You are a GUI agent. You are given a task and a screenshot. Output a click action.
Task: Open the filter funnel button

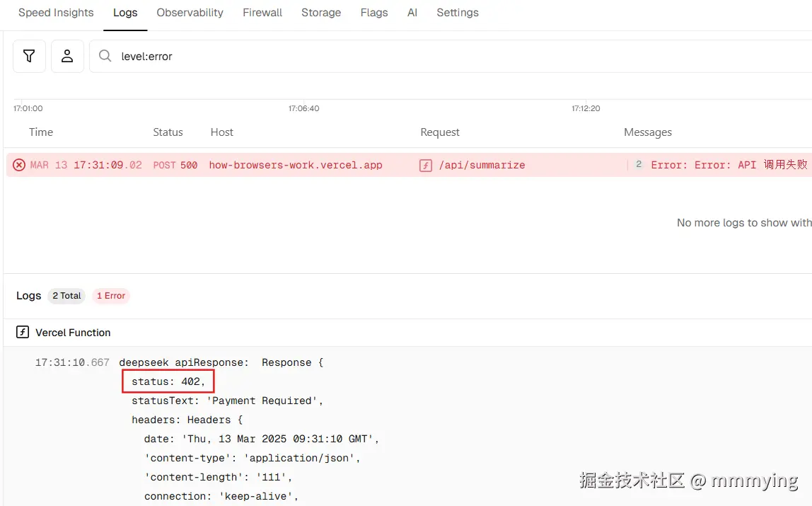point(29,56)
